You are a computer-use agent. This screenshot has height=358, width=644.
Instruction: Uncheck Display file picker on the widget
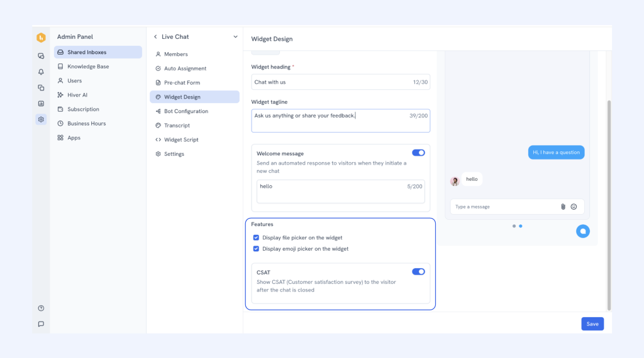click(256, 238)
